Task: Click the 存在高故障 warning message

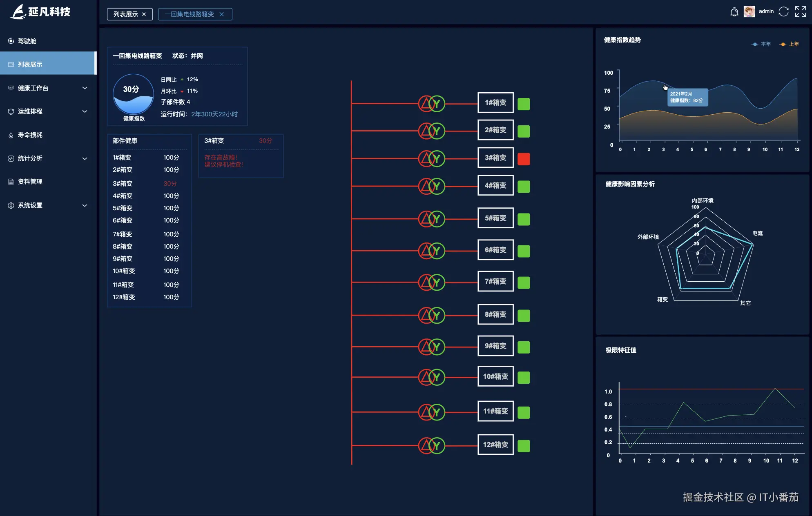Action: tap(224, 161)
